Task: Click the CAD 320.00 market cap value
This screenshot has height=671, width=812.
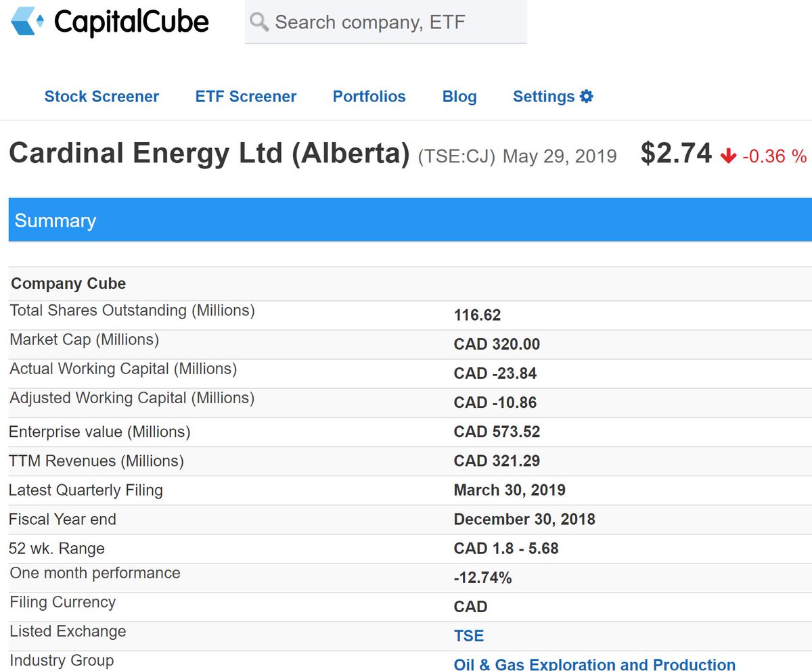Action: (497, 344)
